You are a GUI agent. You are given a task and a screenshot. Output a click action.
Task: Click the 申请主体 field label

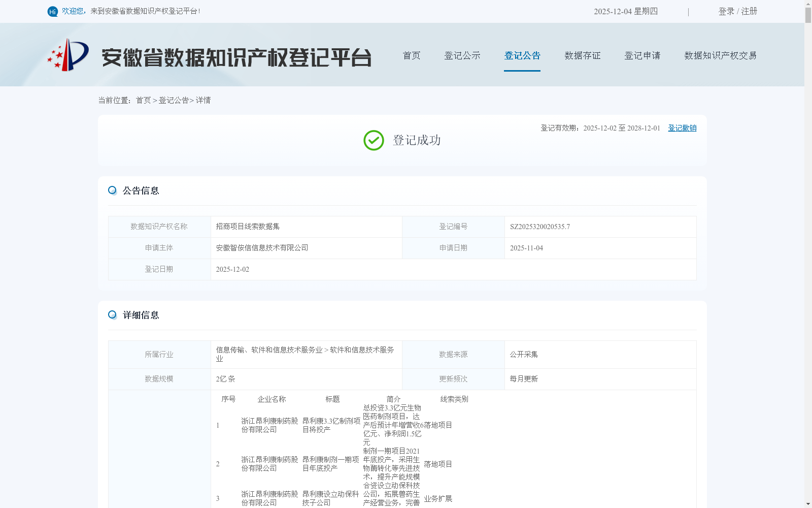(x=159, y=248)
